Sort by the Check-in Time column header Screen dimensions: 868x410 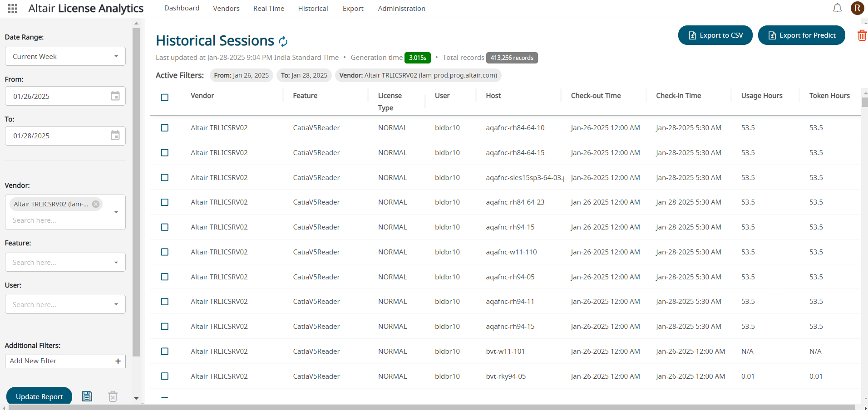click(678, 96)
